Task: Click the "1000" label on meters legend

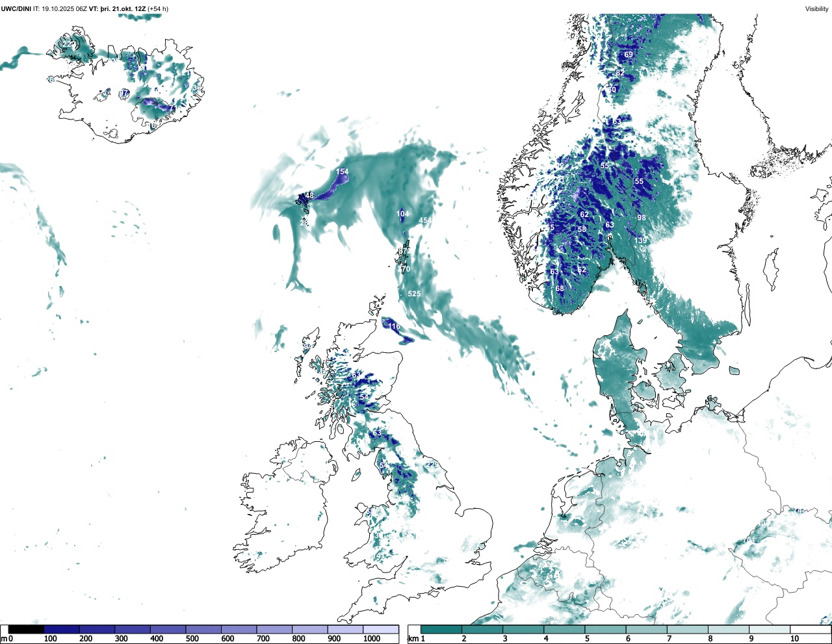Action: click(x=372, y=639)
